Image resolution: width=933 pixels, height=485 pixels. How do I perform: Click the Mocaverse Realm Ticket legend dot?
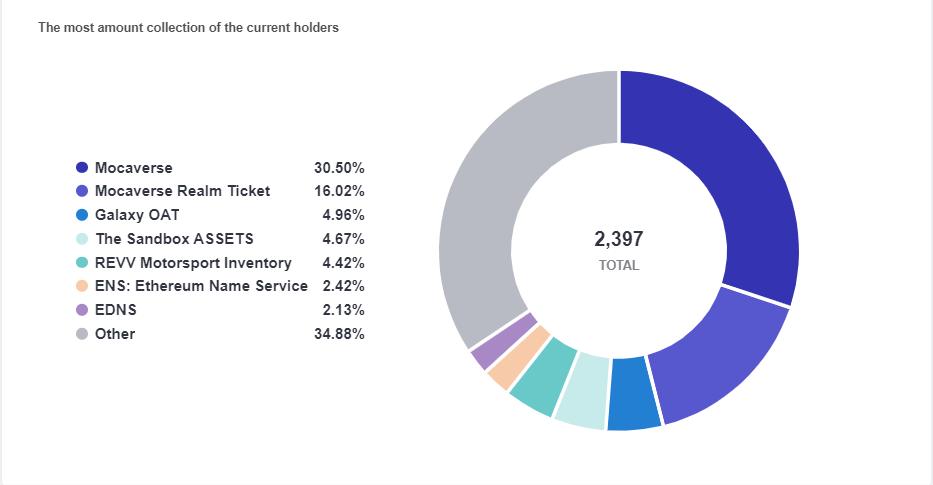(x=82, y=191)
